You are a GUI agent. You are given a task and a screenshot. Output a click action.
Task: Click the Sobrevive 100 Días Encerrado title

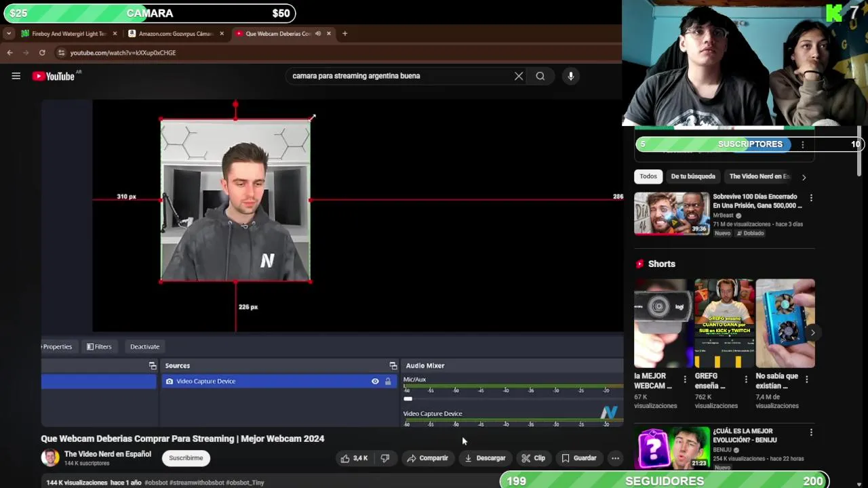pos(757,201)
